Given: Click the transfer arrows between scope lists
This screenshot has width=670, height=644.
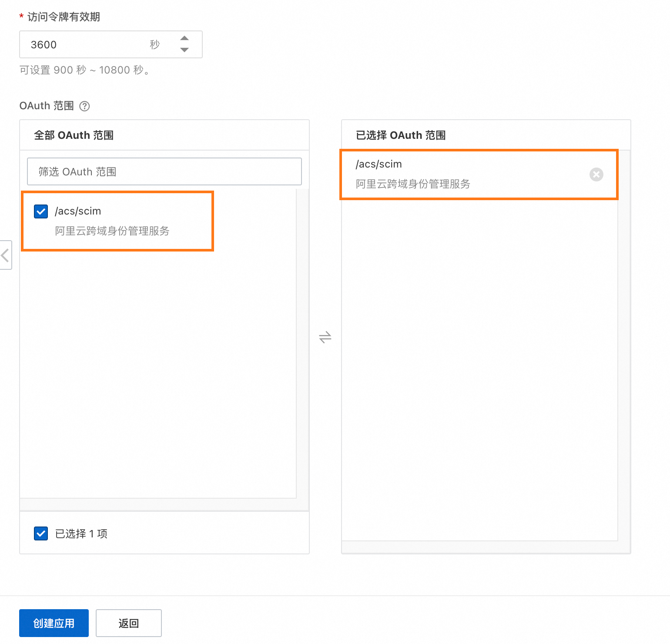Looking at the screenshot, I should (325, 337).
